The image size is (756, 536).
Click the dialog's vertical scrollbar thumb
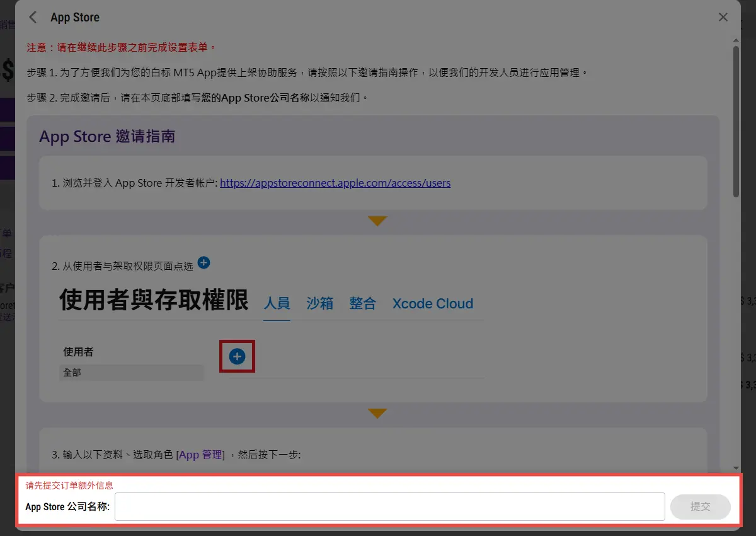click(x=736, y=121)
